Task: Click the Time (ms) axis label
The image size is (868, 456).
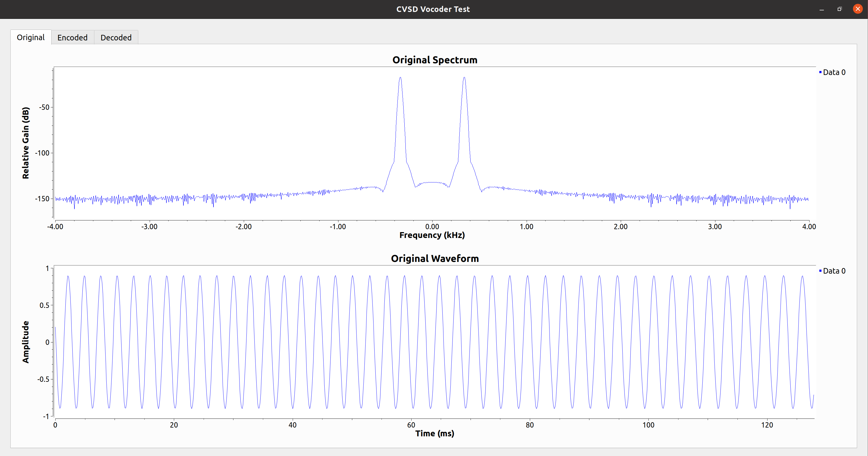Action: [434, 433]
